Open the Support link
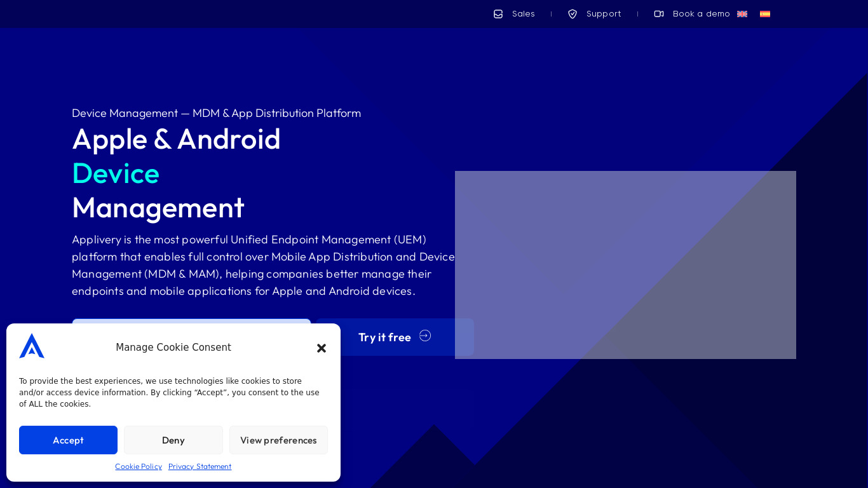Image resolution: width=868 pixels, height=488 pixels. click(x=604, y=14)
